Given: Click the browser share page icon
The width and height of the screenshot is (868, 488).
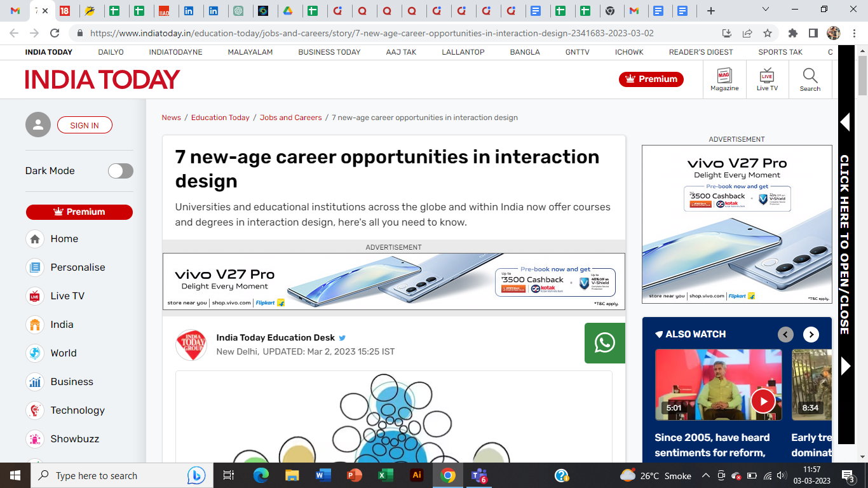Looking at the screenshot, I should [747, 33].
